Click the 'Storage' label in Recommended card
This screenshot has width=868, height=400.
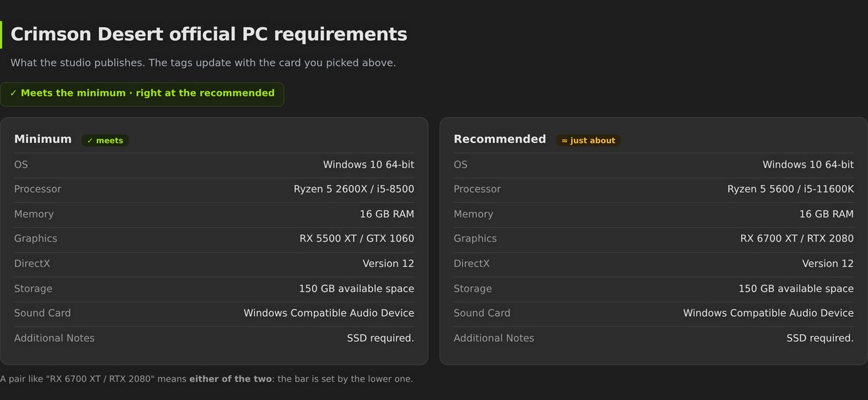click(473, 289)
